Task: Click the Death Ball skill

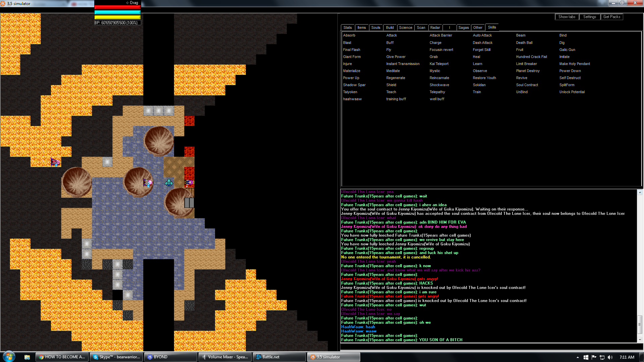Action: click(x=524, y=43)
